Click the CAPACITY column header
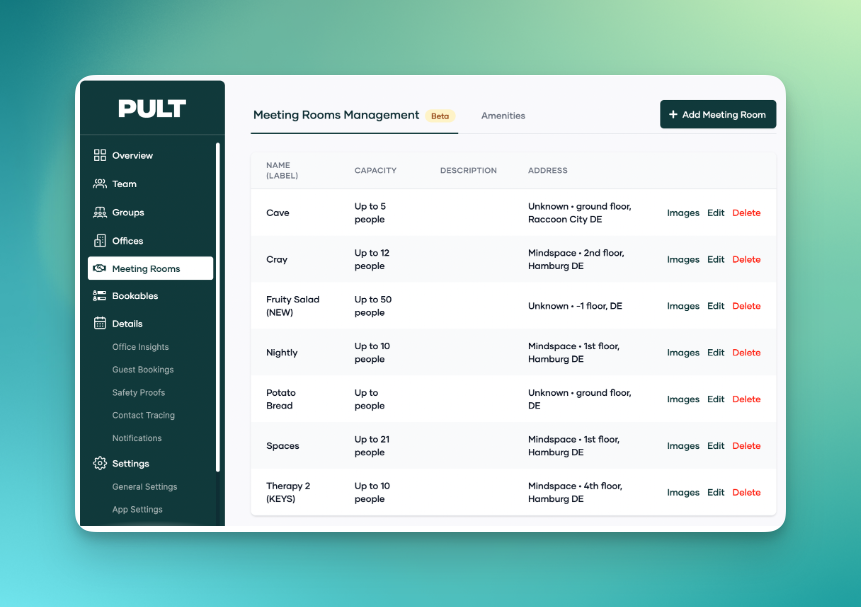 (x=375, y=170)
